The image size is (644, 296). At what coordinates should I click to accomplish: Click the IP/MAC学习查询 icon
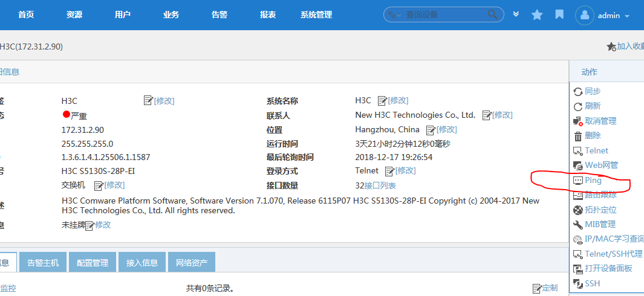(578, 239)
